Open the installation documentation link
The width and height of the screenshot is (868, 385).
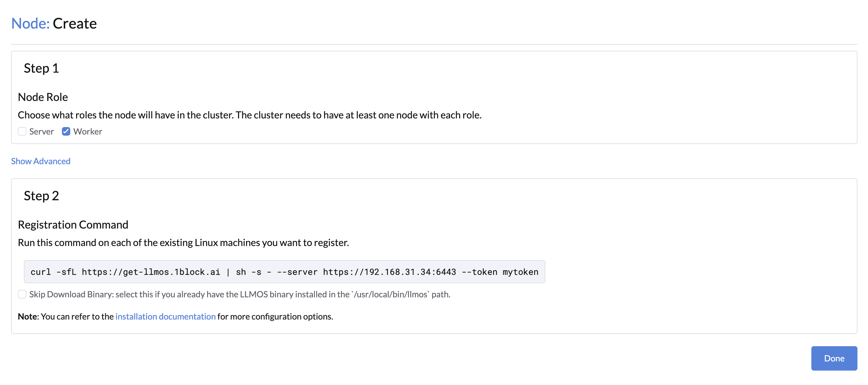[x=165, y=317]
